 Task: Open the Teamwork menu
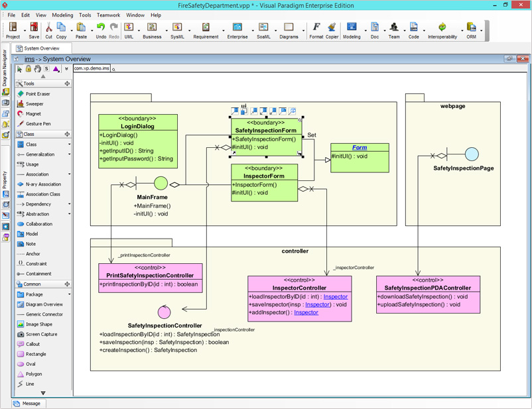tap(108, 15)
